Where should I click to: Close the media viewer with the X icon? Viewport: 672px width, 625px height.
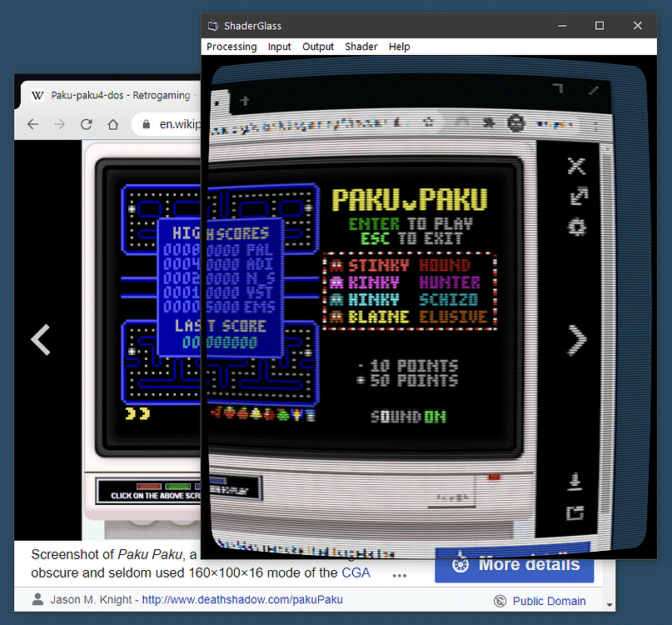point(576,165)
